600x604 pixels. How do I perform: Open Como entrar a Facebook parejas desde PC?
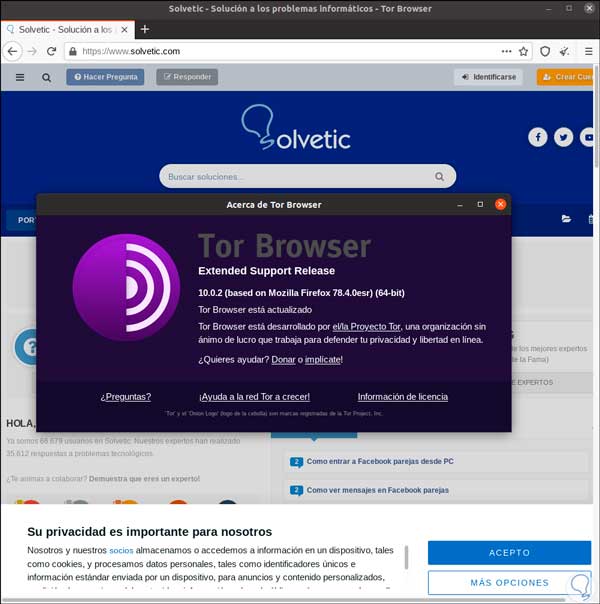coord(380,461)
